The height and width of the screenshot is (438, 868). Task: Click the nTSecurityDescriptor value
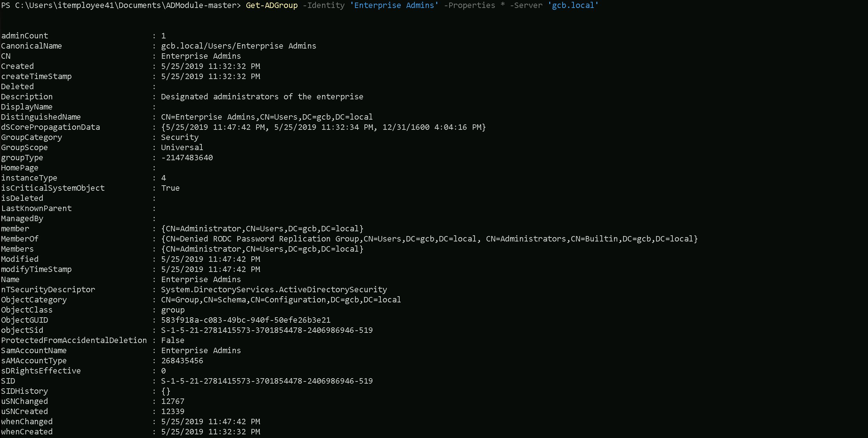point(274,290)
